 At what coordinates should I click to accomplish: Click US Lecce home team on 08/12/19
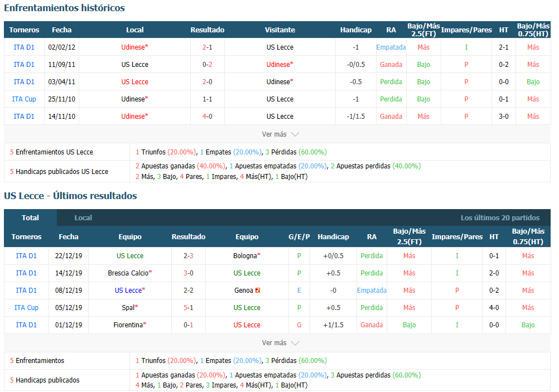[130, 291]
